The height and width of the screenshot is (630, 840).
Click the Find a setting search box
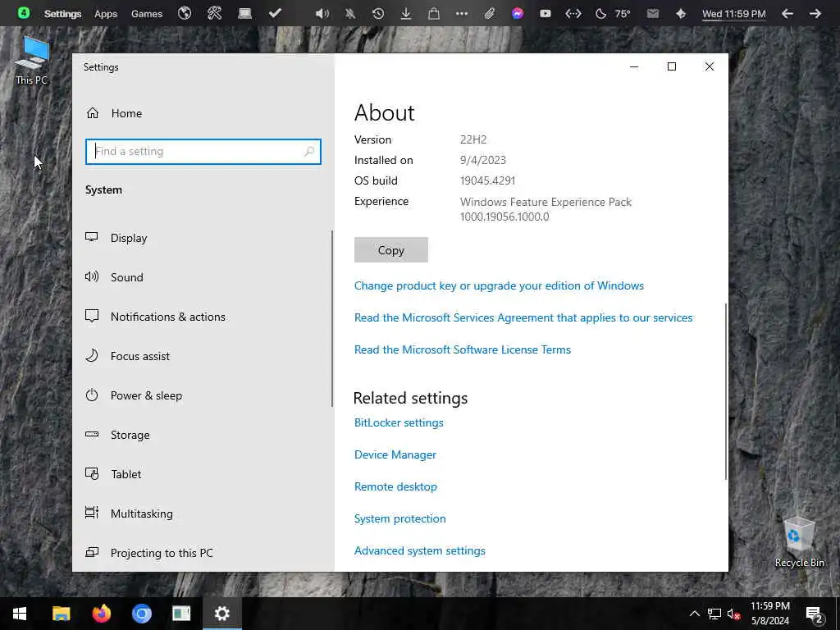(x=203, y=152)
